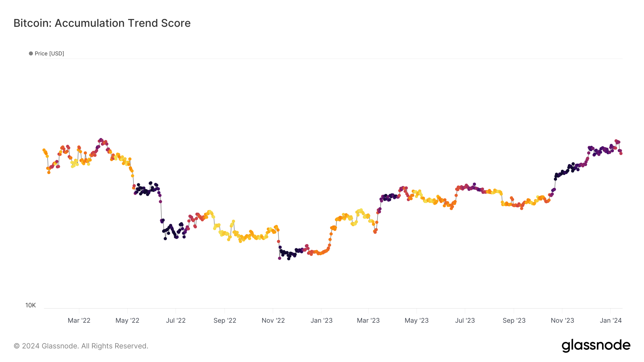
Task: Select the May '22 axis label
Action: [x=127, y=321]
